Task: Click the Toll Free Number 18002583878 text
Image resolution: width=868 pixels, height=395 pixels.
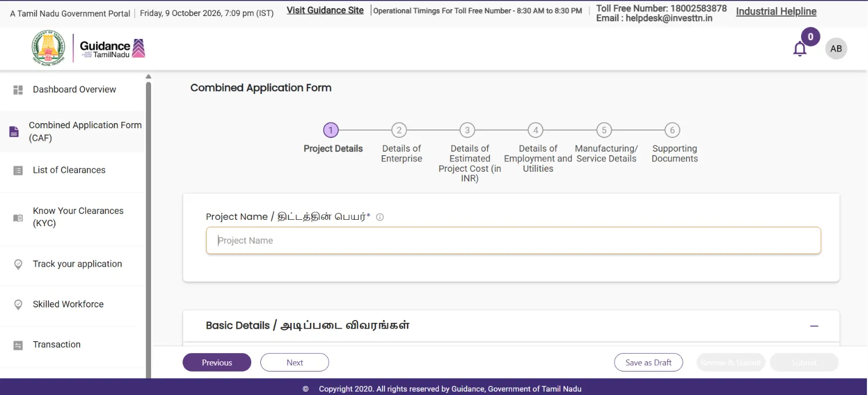Action: pos(661,9)
